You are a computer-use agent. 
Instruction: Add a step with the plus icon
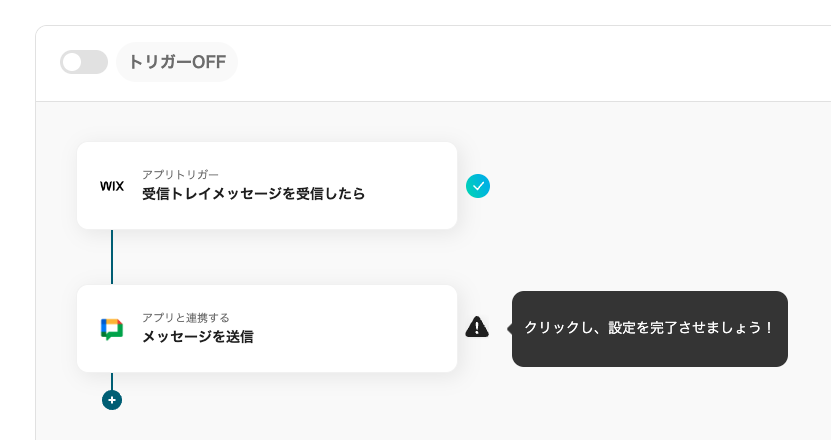click(x=112, y=400)
